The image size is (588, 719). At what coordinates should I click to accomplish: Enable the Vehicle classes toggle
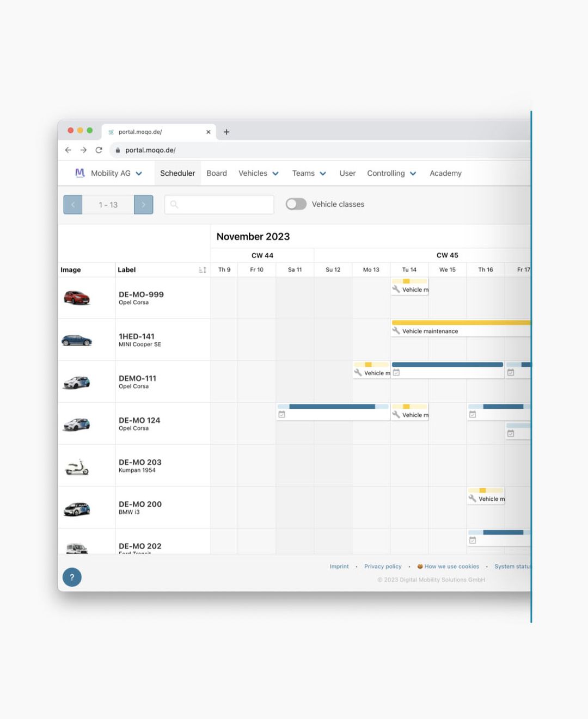(296, 204)
